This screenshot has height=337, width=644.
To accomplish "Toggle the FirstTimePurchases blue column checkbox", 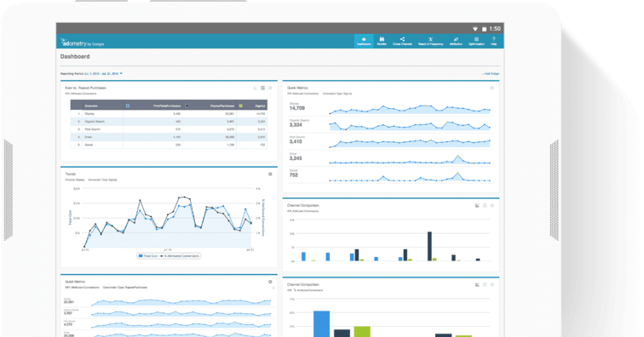I will [x=128, y=106].
